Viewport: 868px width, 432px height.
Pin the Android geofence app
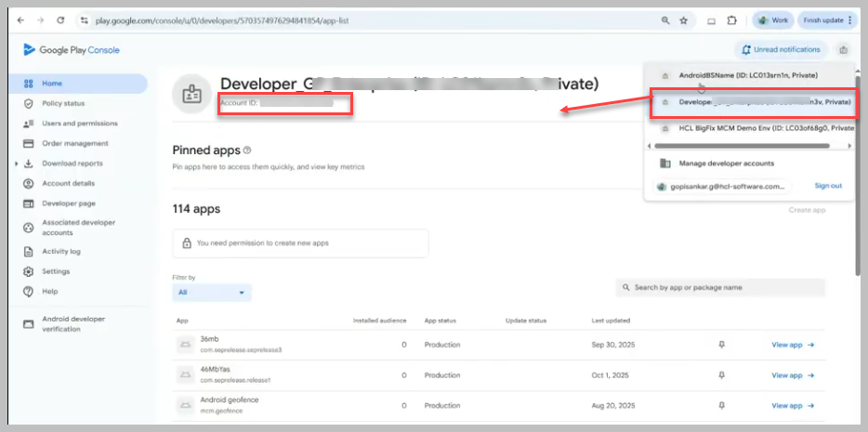tap(721, 405)
